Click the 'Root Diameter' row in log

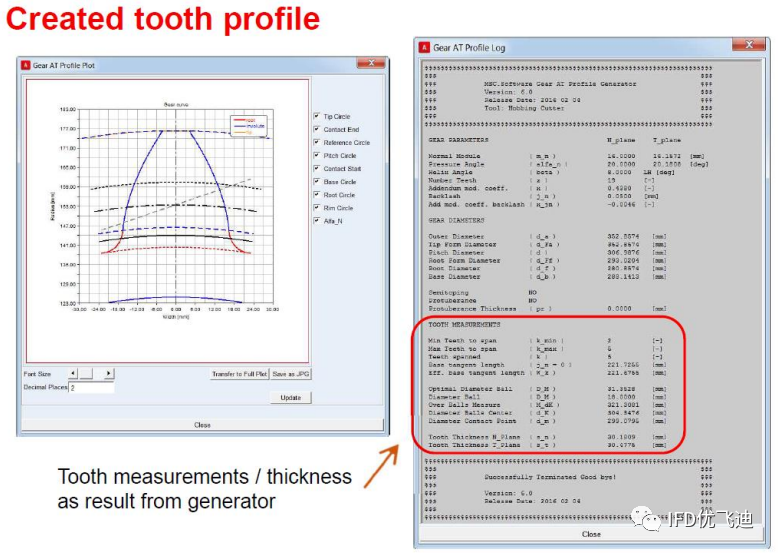click(547, 268)
